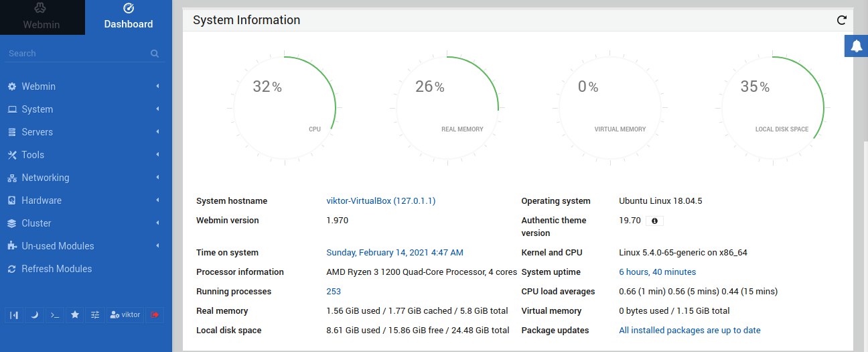The image size is (868, 352).
Task: Click the refresh icon beside Refresh Modules
Action: [12, 269]
